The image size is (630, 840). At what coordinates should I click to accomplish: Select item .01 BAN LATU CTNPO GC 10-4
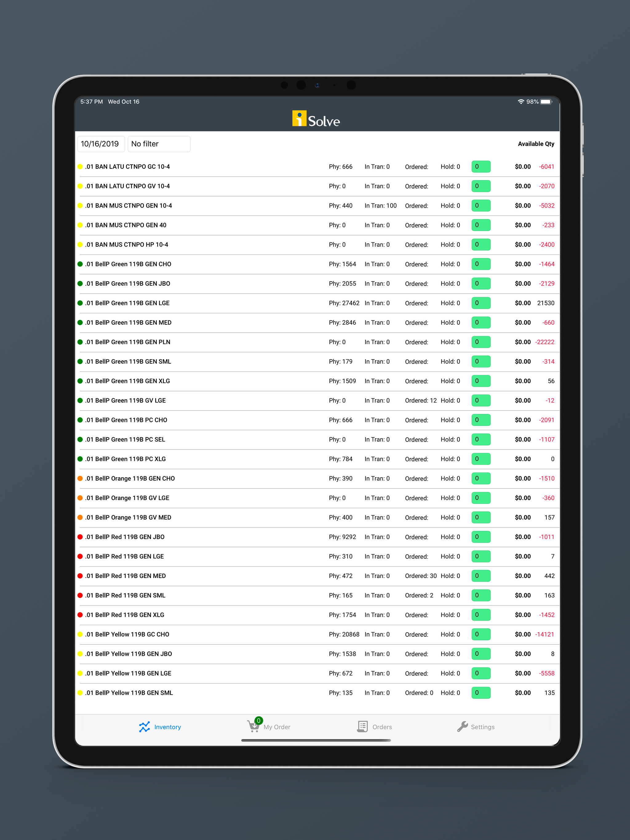(x=127, y=167)
